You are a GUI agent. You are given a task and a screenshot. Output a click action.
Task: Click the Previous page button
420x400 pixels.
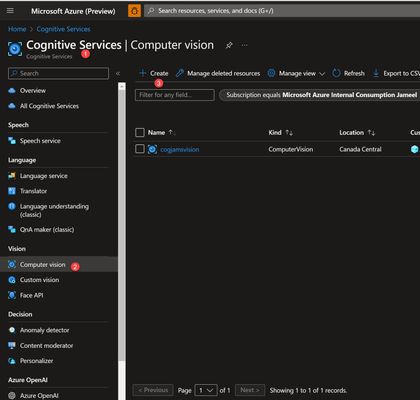click(x=153, y=390)
